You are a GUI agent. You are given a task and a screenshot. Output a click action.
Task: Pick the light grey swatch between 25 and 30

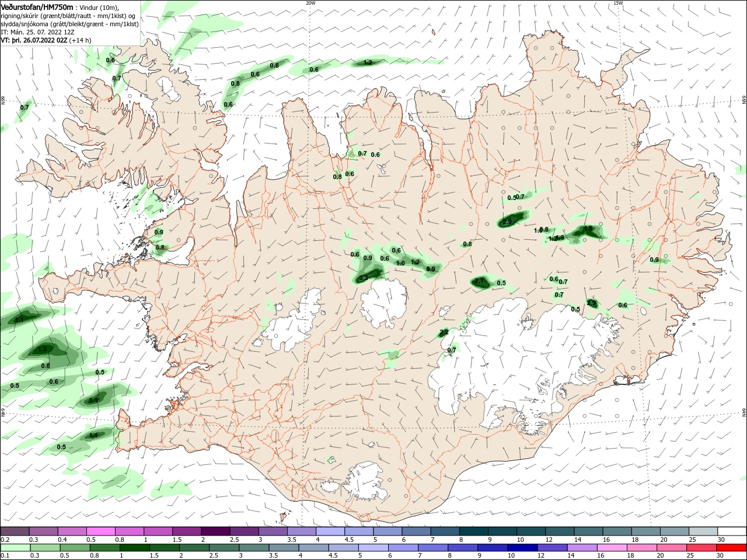pos(704,531)
